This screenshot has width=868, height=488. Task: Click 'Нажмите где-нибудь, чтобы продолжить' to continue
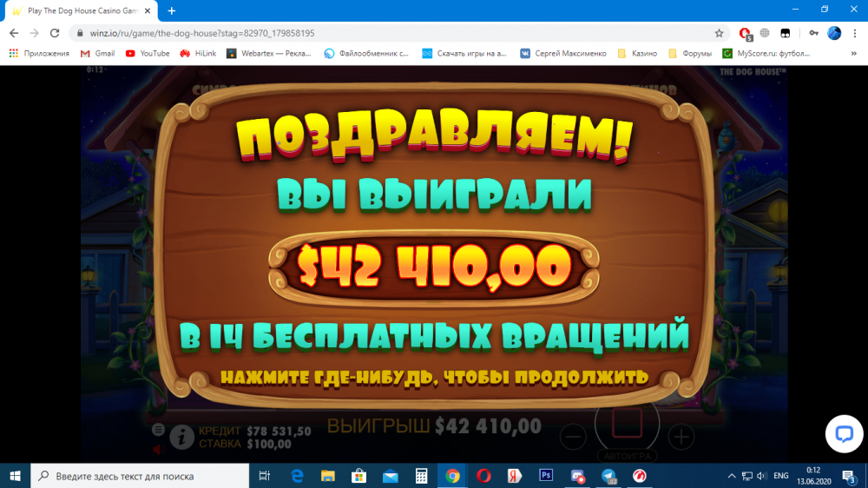tap(434, 377)
